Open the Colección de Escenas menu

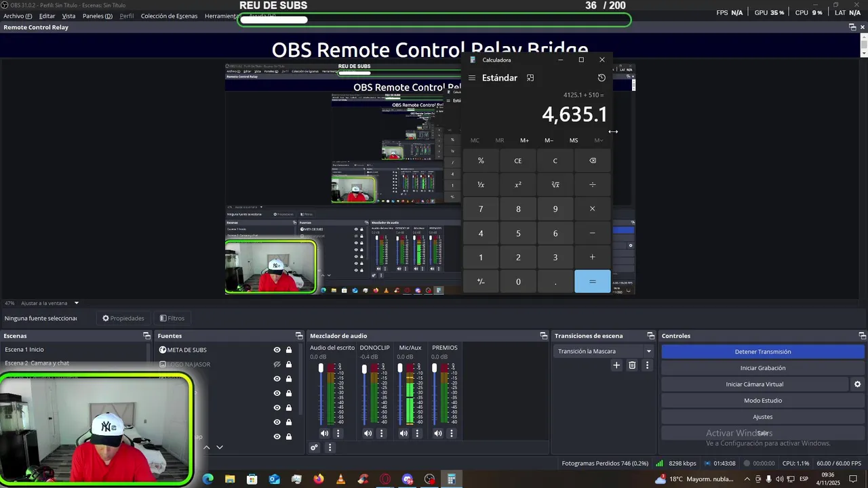(170, 16)
